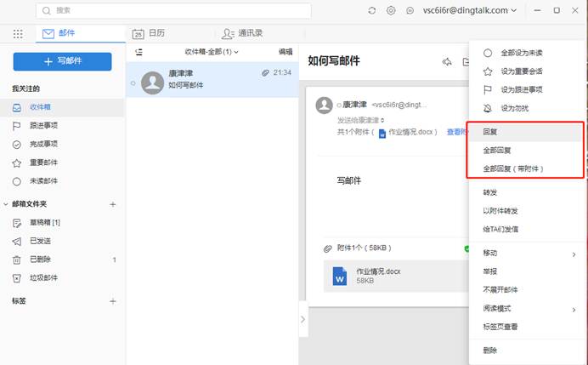Viewport: 588px width, 365px height.
Task: Click 编辑 above the mail list
Action: pyautogui.click(x=286, y=52)
